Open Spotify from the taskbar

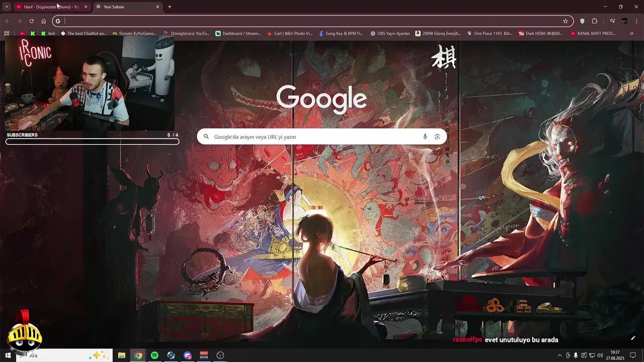pyautogui.click(x=154, y=355)
